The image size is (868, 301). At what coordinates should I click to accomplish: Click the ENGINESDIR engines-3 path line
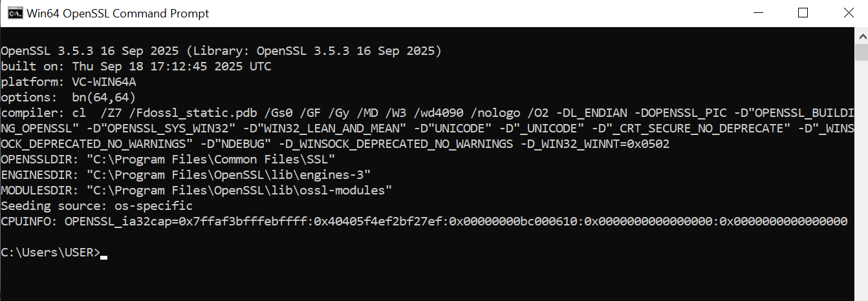click(186, 175)
